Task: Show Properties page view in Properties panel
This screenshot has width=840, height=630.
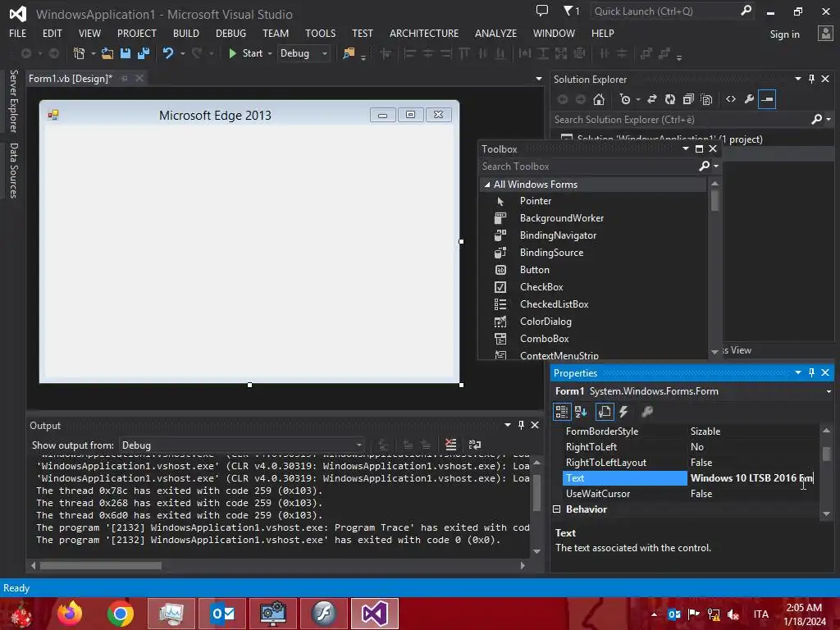Action: (605, 412)
